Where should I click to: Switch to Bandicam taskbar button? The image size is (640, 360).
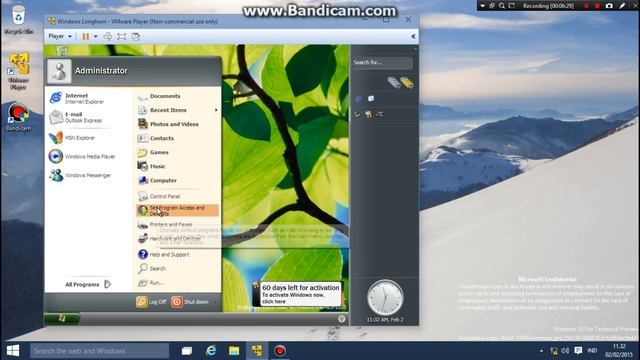(x=280, y=351)
